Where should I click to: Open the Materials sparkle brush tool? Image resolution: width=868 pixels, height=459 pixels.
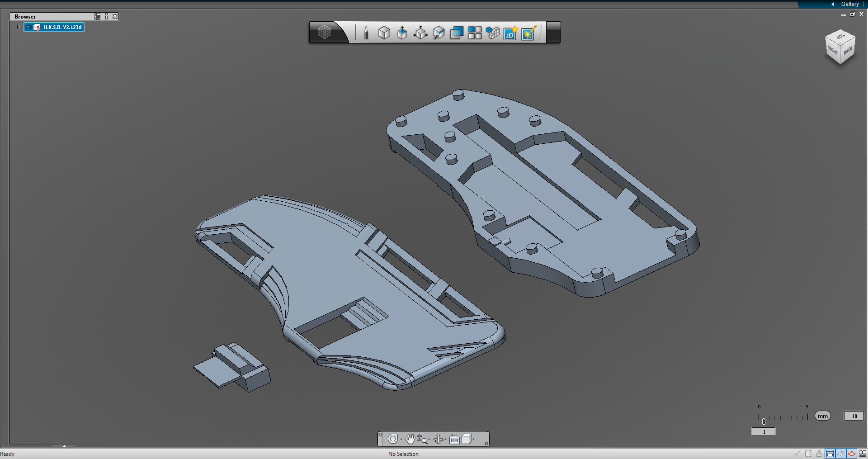point(529,33)
